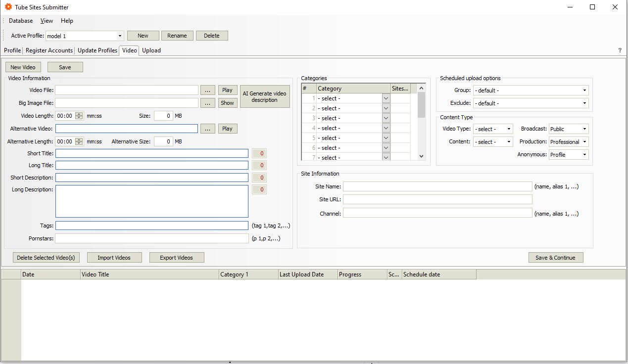Viewport: 628px width, 364px height.
Task: Expand the Group scheduled upload dropdown
Action: click(584, 91)
